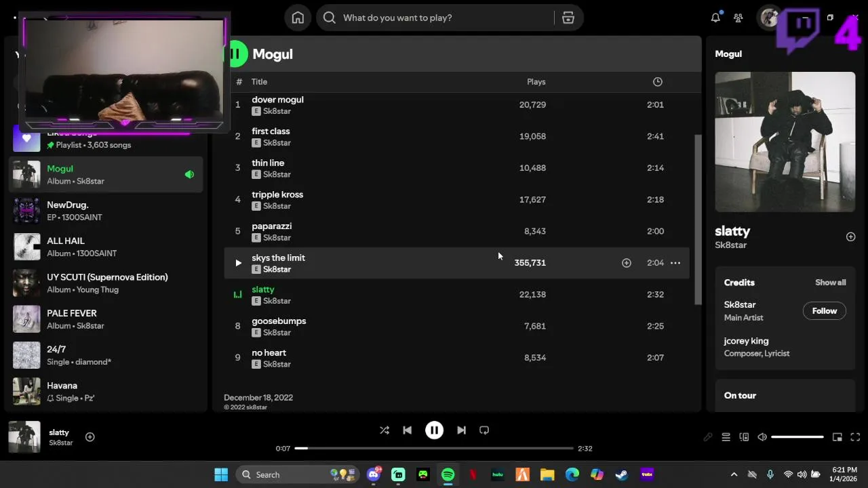
Task: Add skys the limit to Liked Songs
Action: pos(627,263)
